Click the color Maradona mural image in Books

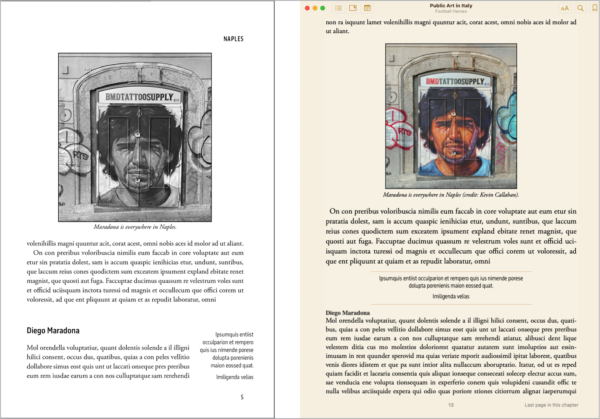click(x=451, y=116)
